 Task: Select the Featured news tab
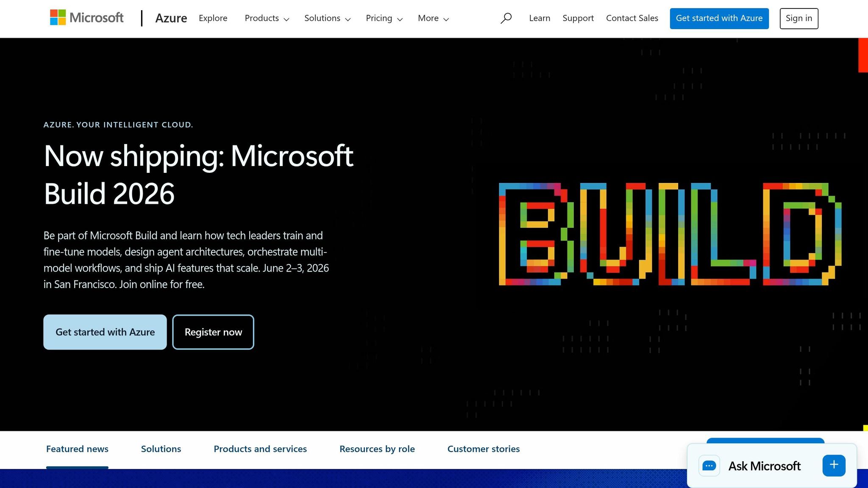point(77,449)
